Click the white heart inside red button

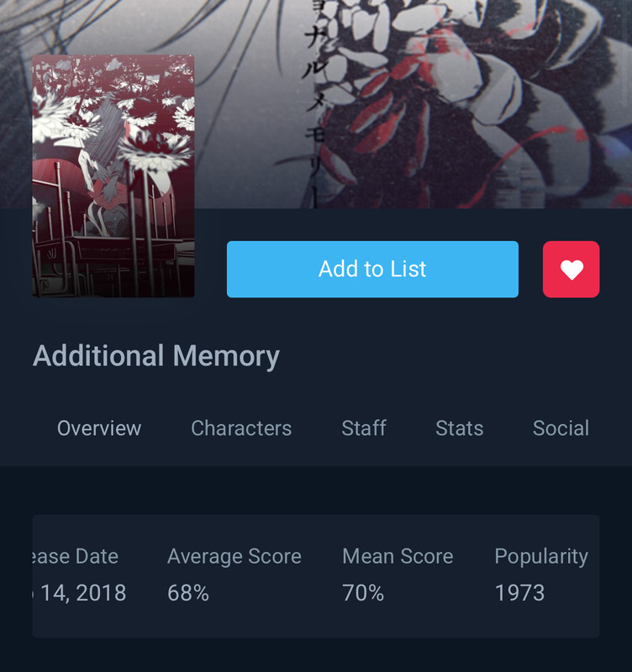(x=571, y=270)
